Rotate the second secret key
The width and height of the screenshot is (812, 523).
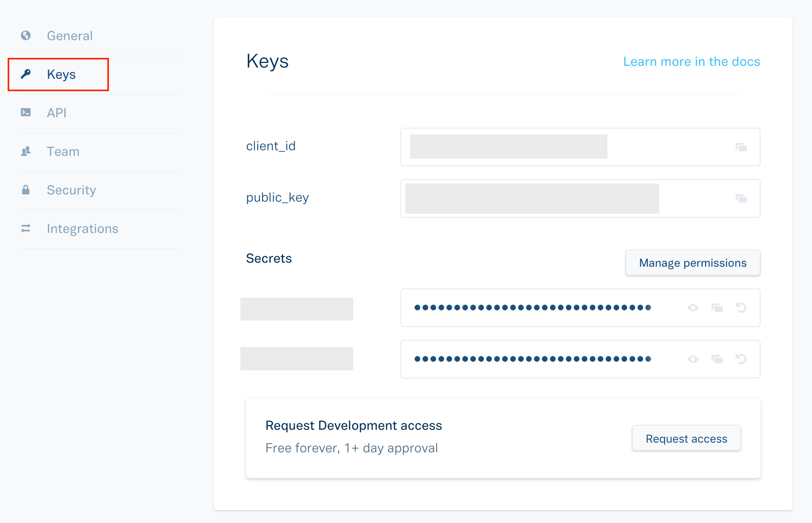pyautogui.click(x=741, y=359)
